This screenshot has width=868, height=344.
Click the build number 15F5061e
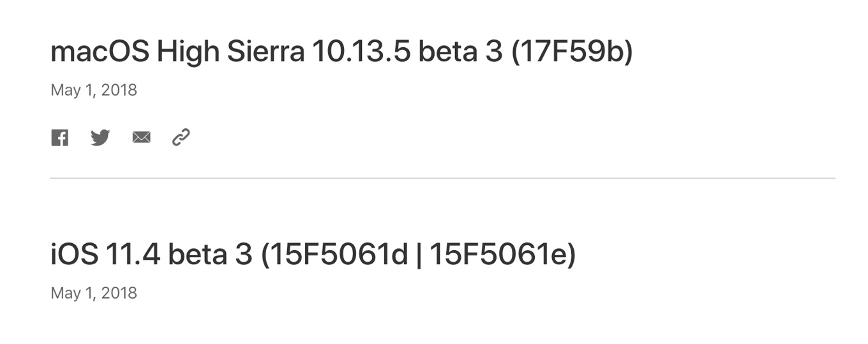click(x=499, y=255)
